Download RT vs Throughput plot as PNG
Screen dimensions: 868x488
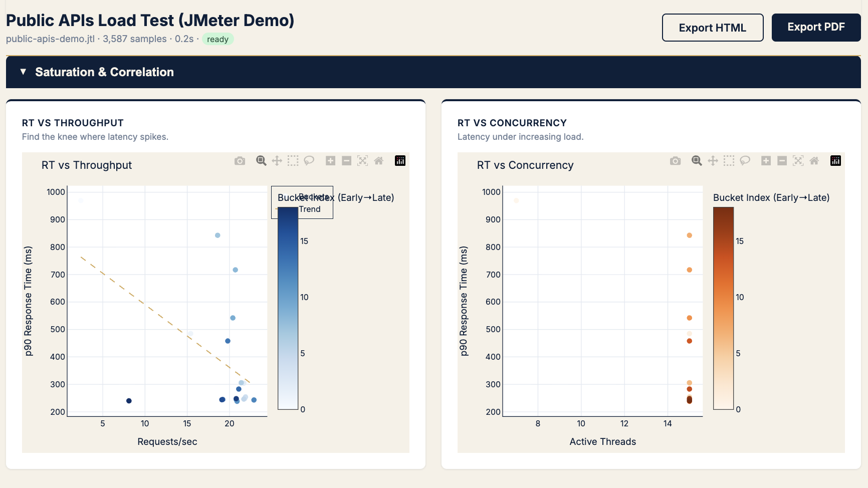[x=240, y=161]
